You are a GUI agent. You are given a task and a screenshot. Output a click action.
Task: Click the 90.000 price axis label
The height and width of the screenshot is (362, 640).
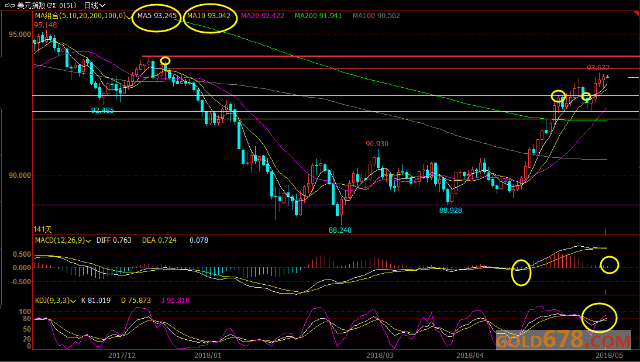(20, 175)
